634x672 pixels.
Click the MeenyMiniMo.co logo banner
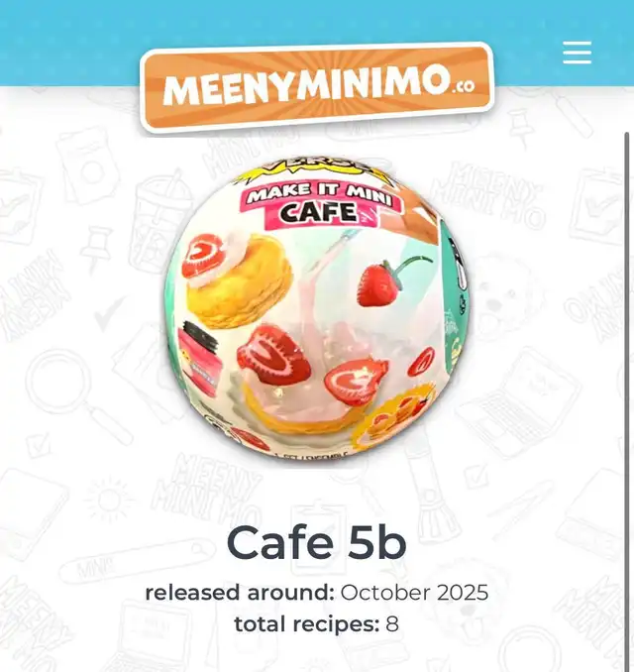[x=317, y=87]
